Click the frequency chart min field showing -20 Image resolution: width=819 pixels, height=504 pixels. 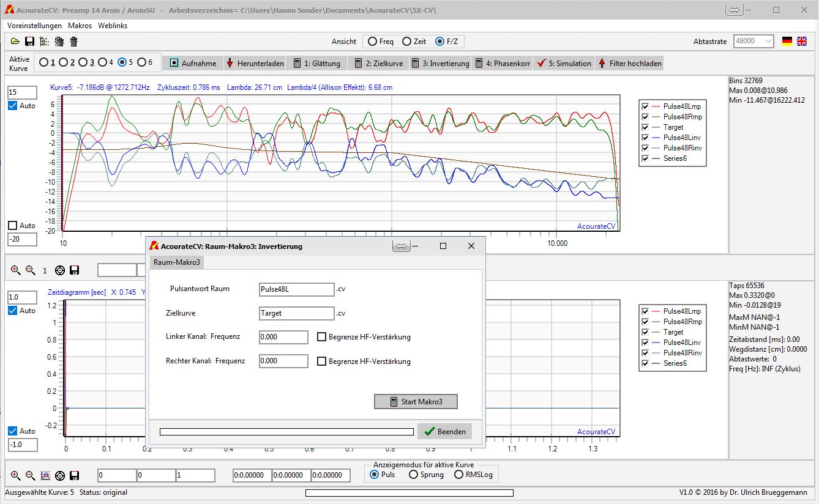pos(22,239)
